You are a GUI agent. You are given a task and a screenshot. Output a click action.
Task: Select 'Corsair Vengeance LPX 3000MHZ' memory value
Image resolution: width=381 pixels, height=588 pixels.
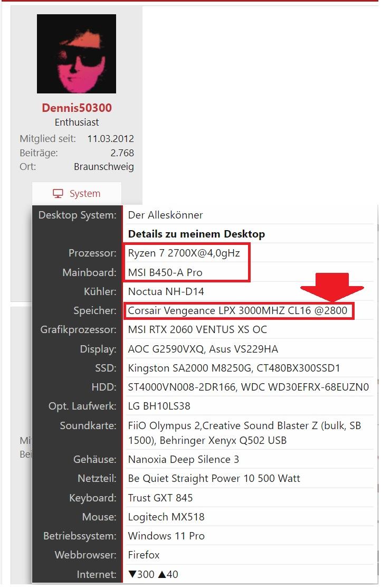206,310
